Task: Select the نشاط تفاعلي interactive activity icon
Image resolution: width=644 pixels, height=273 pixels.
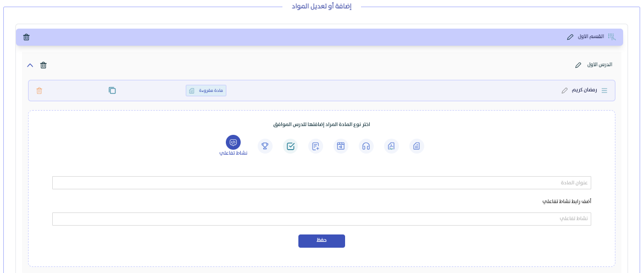Action: pyautogui.click(x=233, y=143)
